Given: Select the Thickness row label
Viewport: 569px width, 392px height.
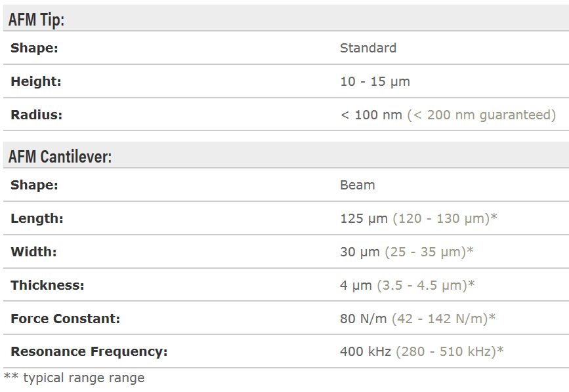Looking at the screenshot, I should click(x=48, y=285).
